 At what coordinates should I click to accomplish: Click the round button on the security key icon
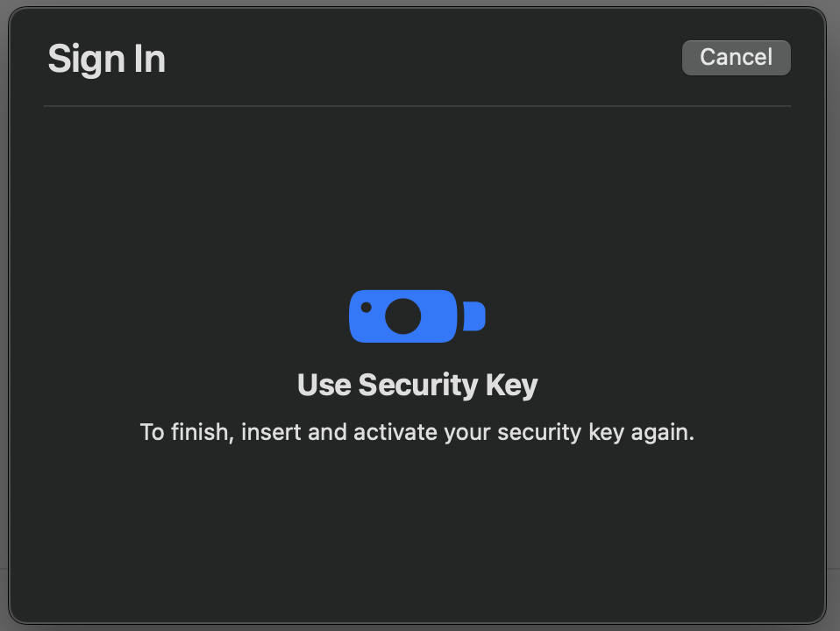tap(402, 316)
